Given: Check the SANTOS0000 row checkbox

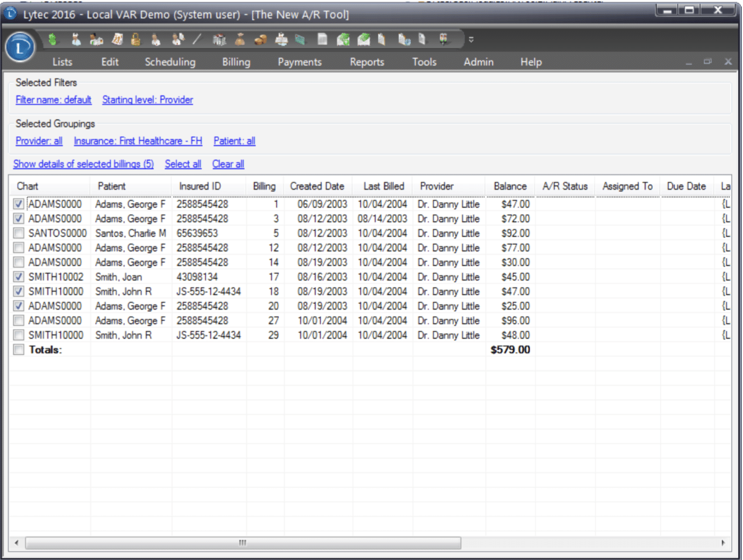Looking at the screenshot, I should tap(18, 233).
